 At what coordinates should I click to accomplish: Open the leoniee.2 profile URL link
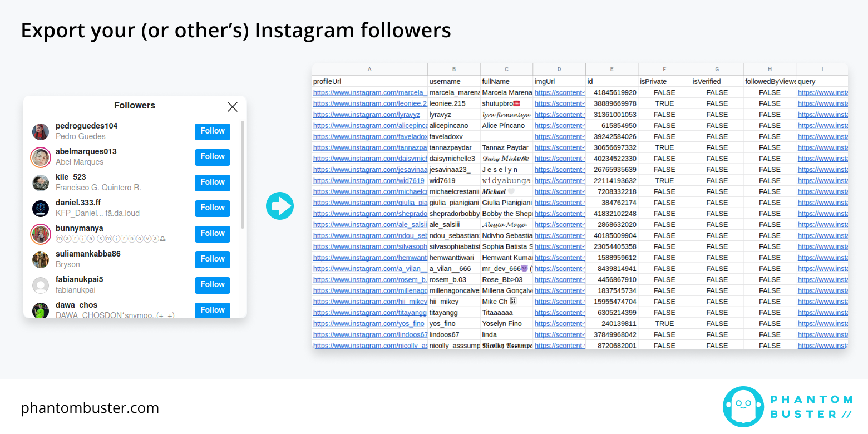coord(370,103)
